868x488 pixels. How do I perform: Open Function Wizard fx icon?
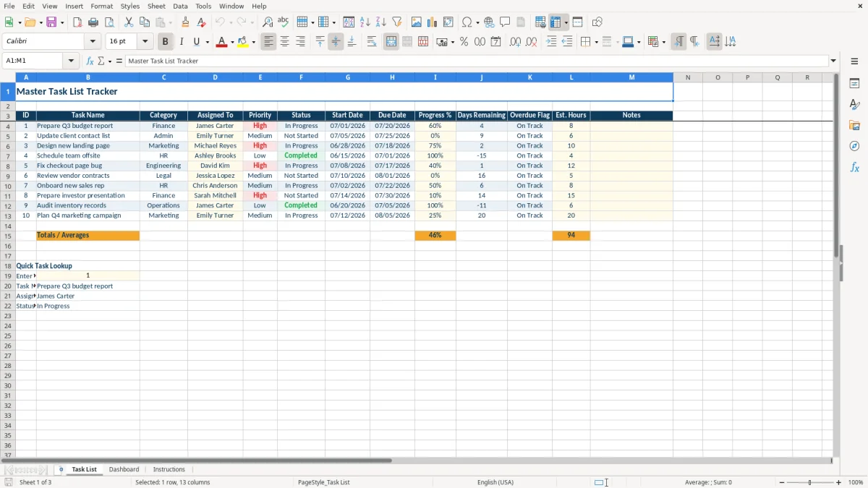tap(90, 61)
